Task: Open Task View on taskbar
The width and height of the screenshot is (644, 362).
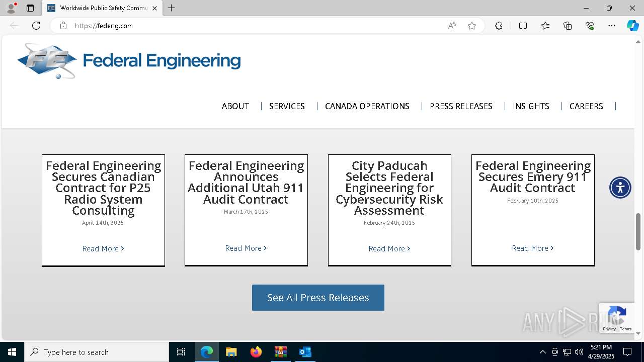Action: pos(181,352)
